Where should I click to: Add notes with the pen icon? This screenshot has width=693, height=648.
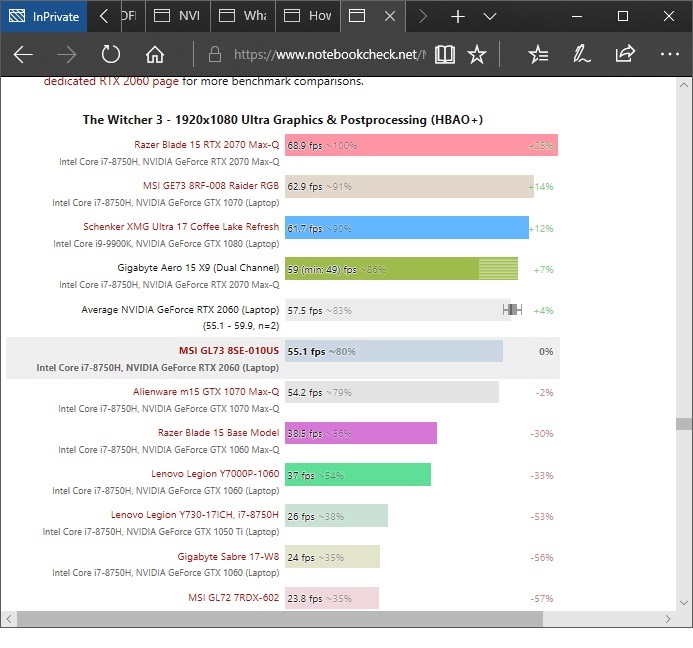tap(582, 54)
